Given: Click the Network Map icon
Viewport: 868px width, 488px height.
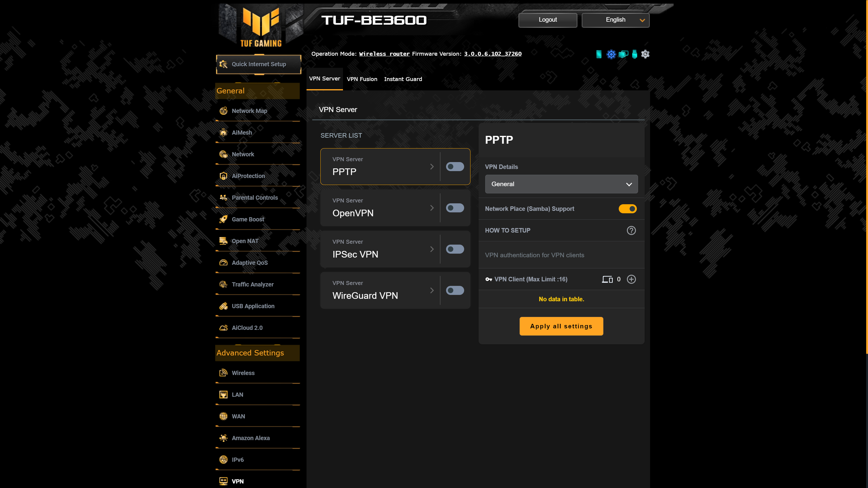Looking at the screenshot, I should (224, 110).
